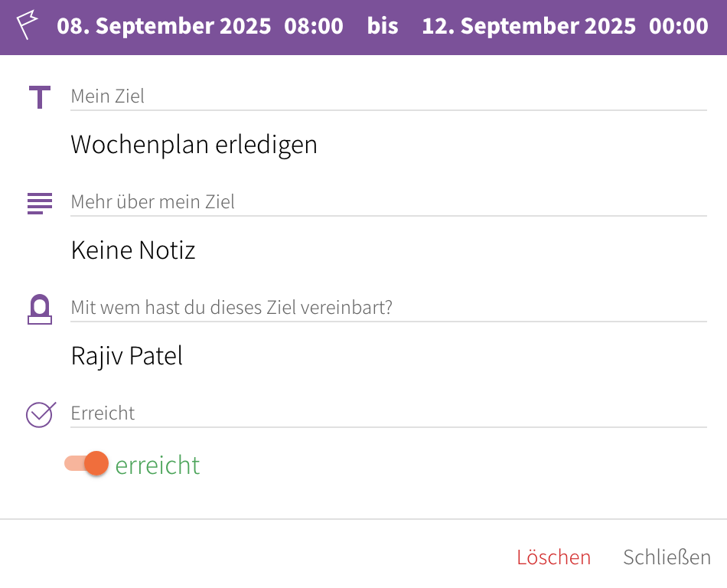Image resolution: width=727 pixels, height=588 pixels.
Task: Select end date 12. September 2025
Action: pyautogui.click(x=529, y=26)
